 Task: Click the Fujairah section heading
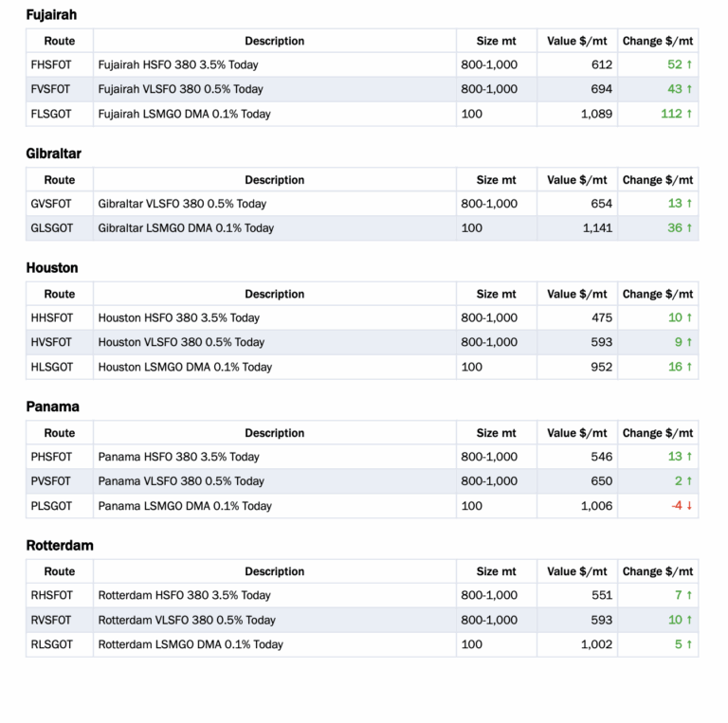[51, 15]
